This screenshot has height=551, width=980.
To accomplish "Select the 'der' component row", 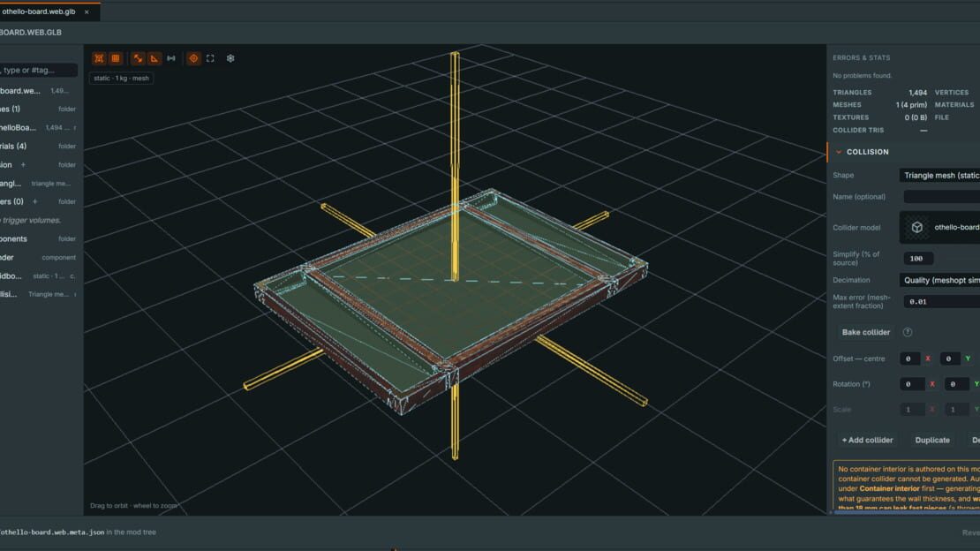I will (x=39, y=258).
